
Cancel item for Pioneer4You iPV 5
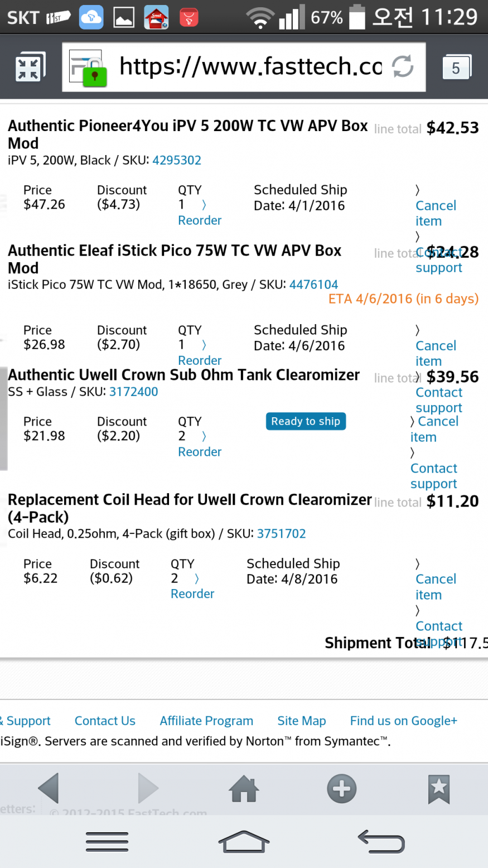tap(436, 213)
